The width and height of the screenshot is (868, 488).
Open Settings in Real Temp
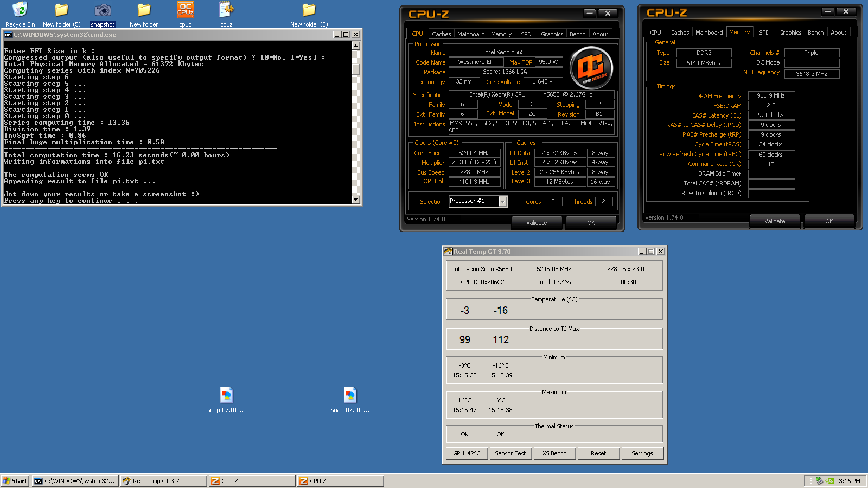pyautogui.click(x=642, y=453)
